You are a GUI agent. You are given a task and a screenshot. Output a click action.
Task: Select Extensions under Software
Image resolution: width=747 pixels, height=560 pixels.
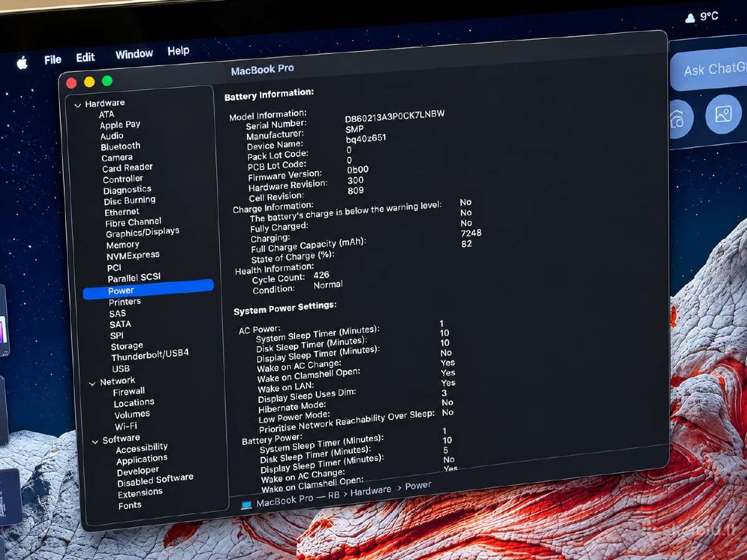click(x=140, y=492)
